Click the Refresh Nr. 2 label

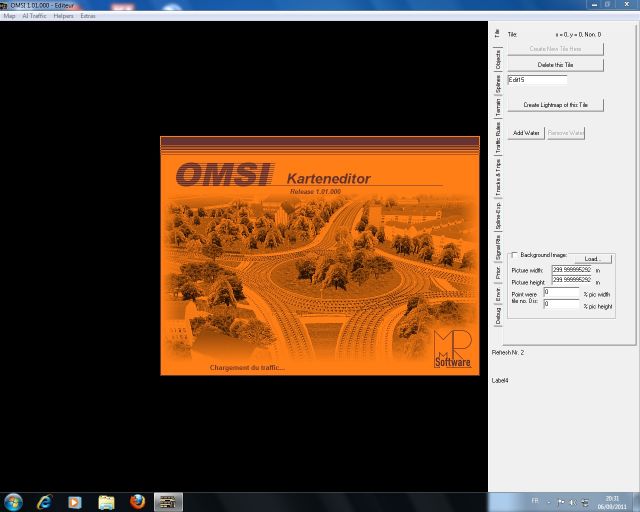508,352
